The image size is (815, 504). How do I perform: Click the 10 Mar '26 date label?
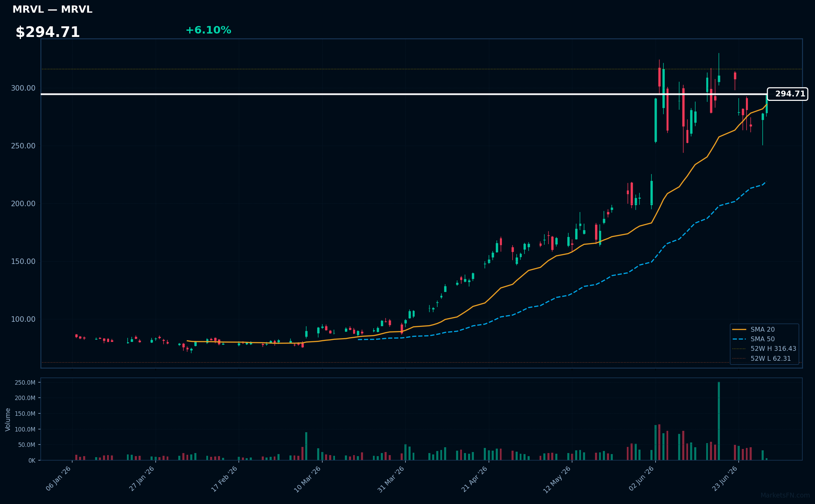[x=308, y=479]
